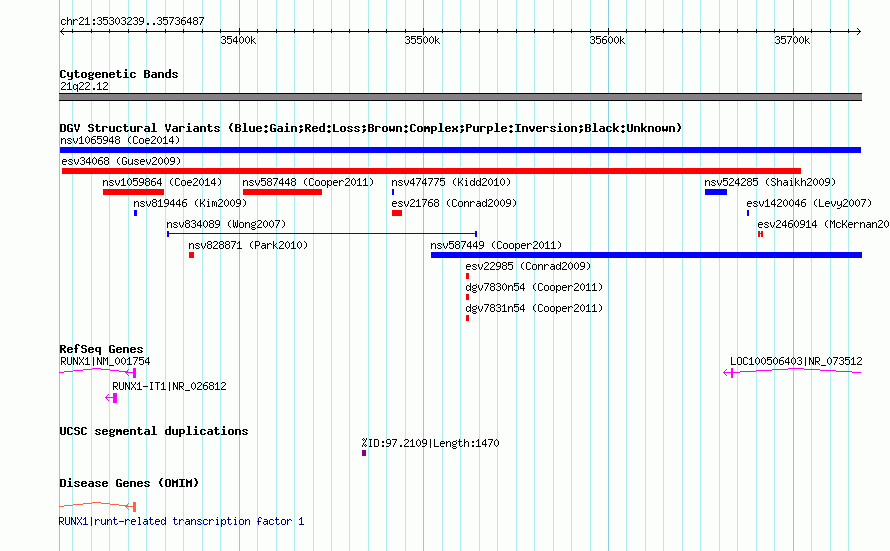
Task: Click the dgv7831n54 red marker
Action: coord(467,318)
